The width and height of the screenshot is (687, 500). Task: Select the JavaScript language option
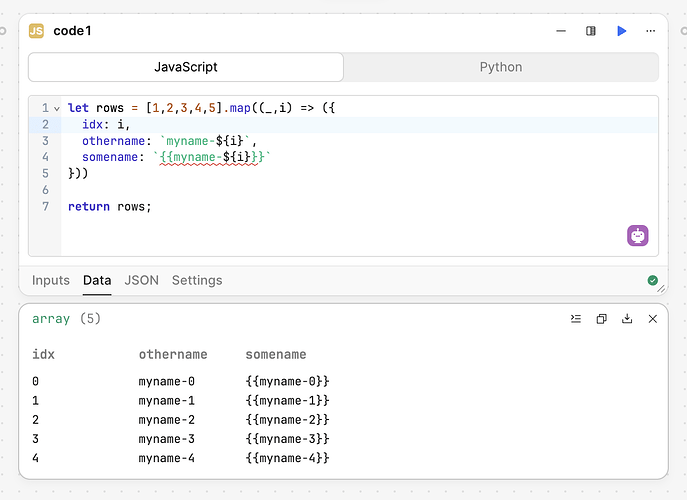click(x=186, y=67)
